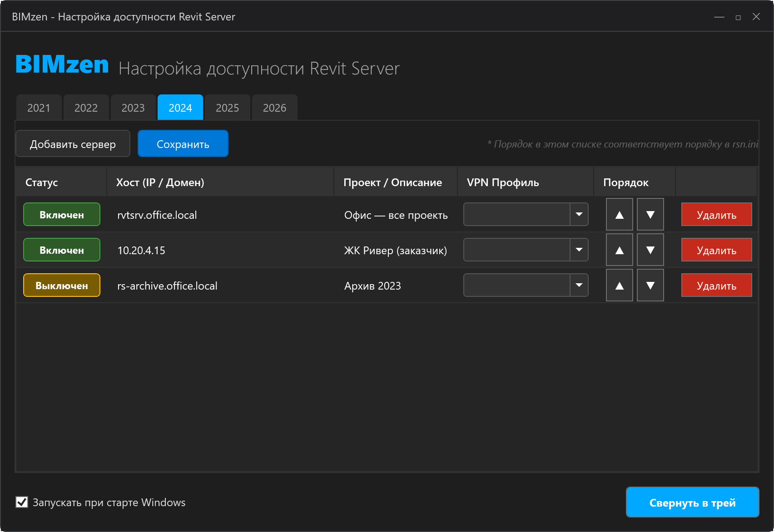
Task: Move 10.20.4.15 server down in order
Action: click(650, 250)
